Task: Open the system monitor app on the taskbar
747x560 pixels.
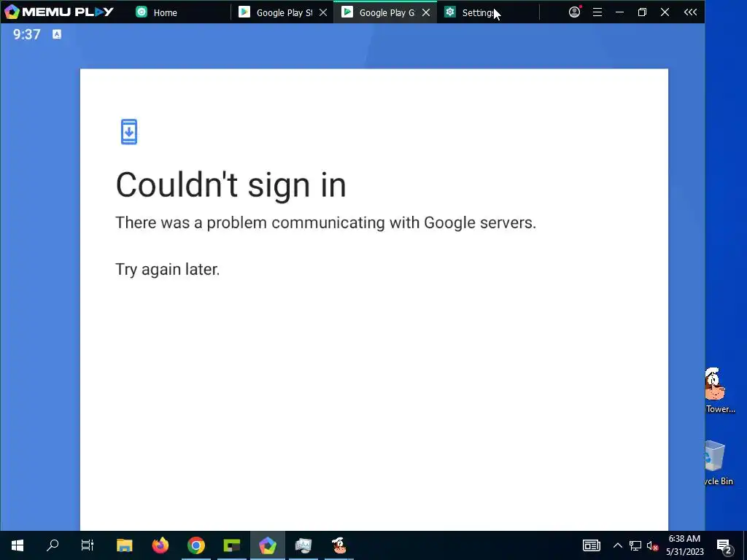Action: point(303,545)
